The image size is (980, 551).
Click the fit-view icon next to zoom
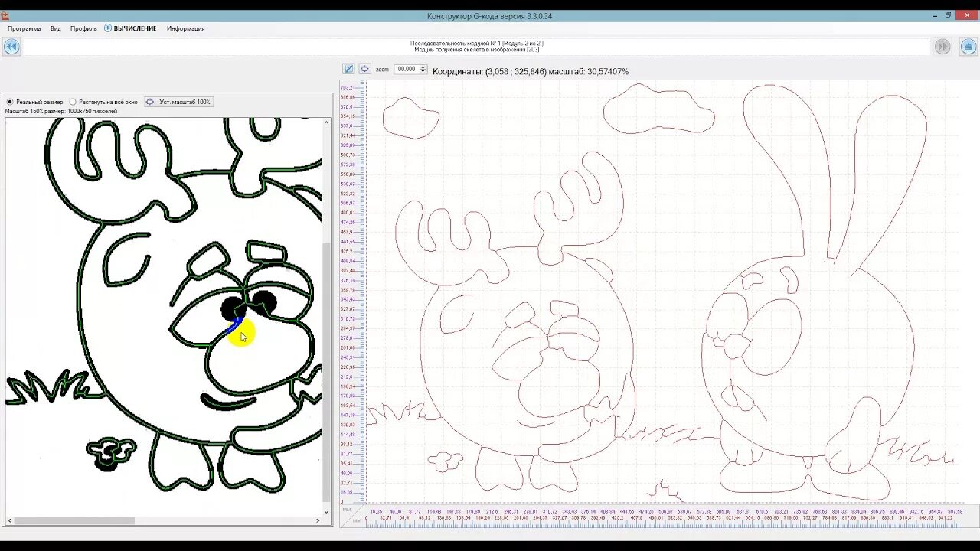tap(364, 69)
